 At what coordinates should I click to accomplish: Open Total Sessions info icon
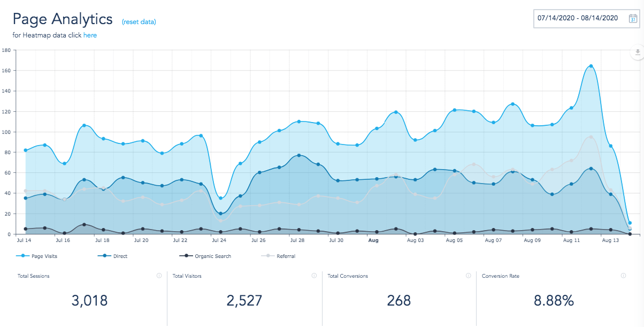click(x=159, y=276)
